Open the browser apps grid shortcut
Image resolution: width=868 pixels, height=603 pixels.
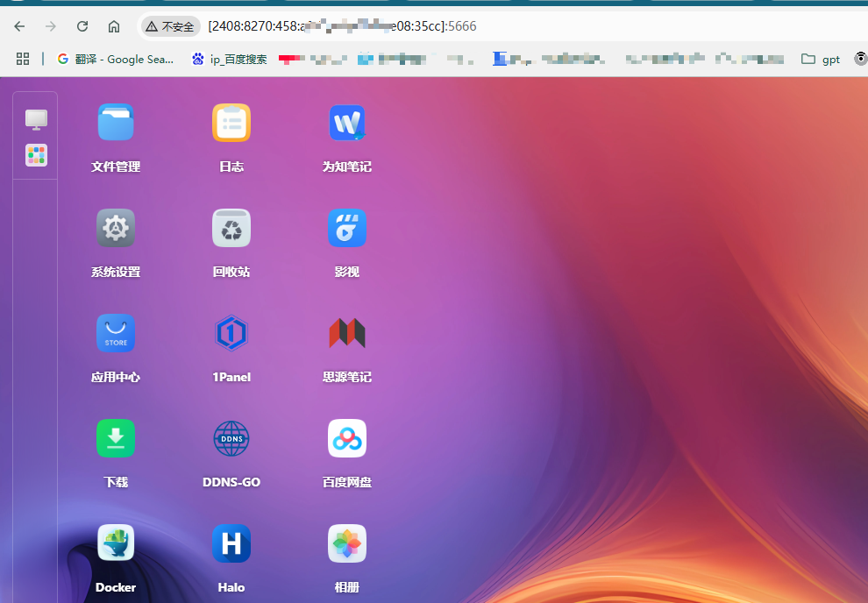point(23,60)
